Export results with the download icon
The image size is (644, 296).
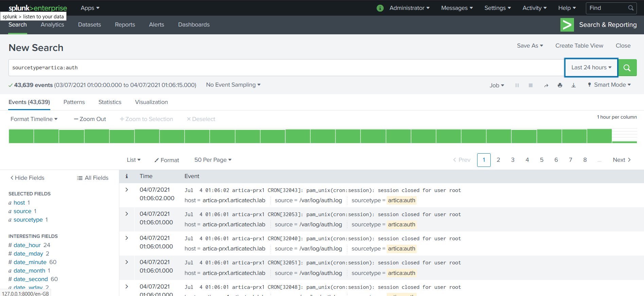574,85
